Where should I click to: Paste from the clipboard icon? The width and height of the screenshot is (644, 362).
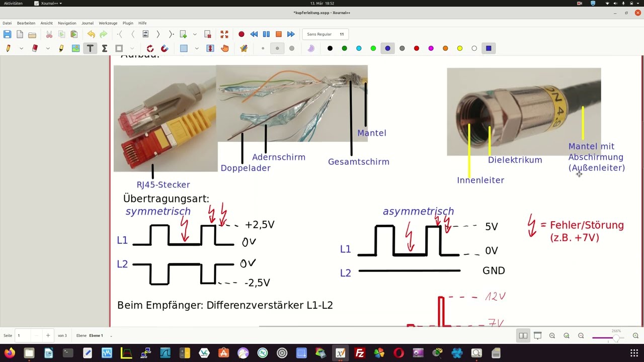click(74, 34)
